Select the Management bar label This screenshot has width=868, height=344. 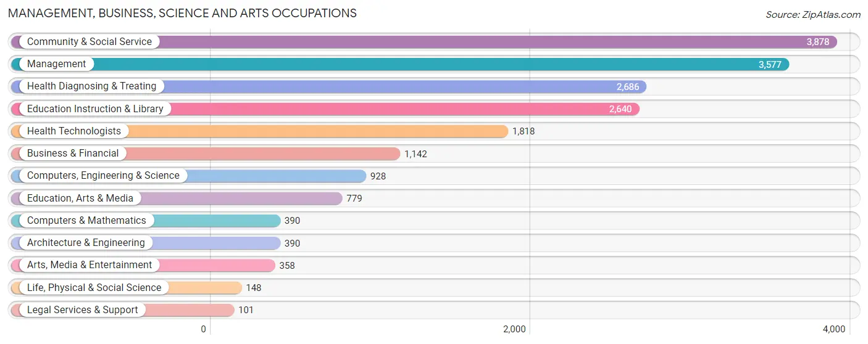tap(57, 64)
